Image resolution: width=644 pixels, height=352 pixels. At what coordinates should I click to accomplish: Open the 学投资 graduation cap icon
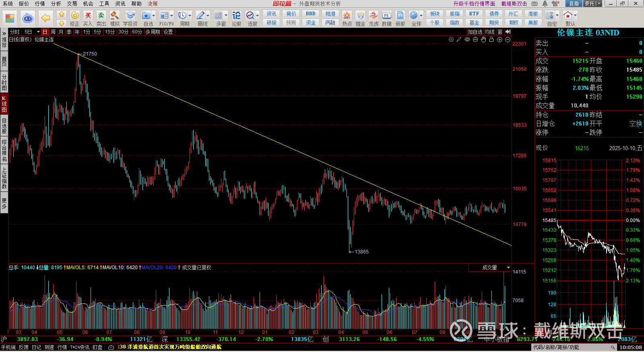click(x=130, y=19)
